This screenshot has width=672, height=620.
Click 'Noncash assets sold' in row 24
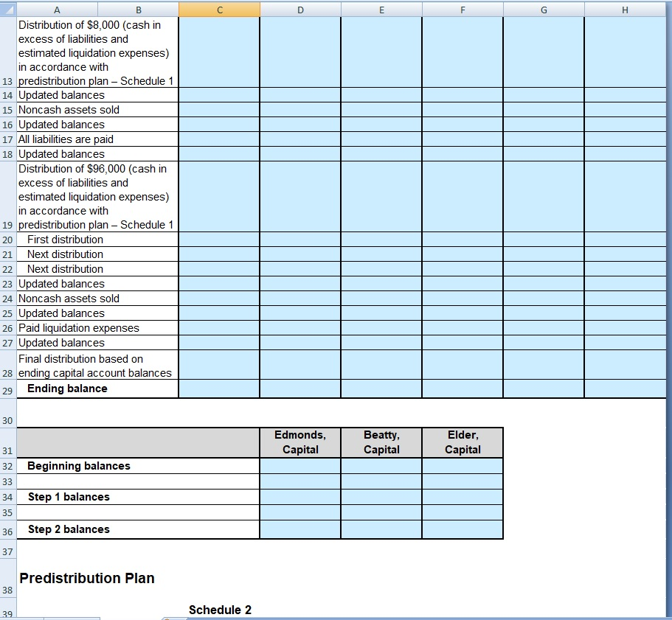pos(97,299)
